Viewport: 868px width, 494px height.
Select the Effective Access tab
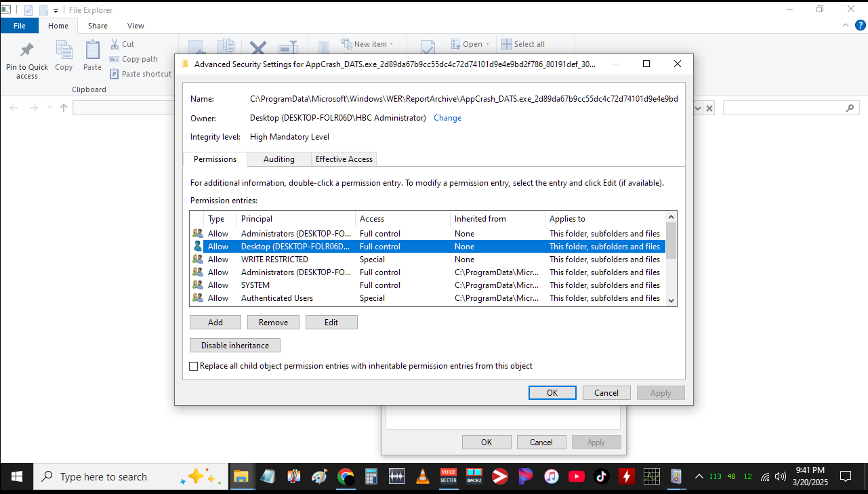[x=344, y=159]
